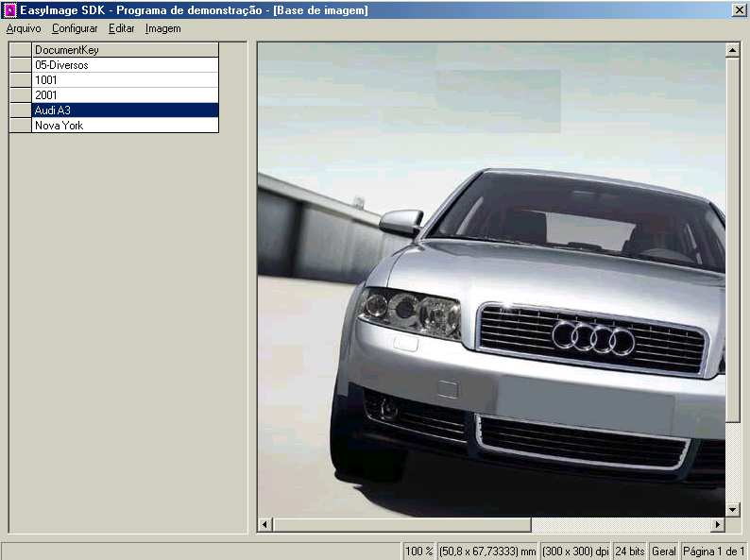
Task: Open the Editar menu
Action: [x=122, y=28]
